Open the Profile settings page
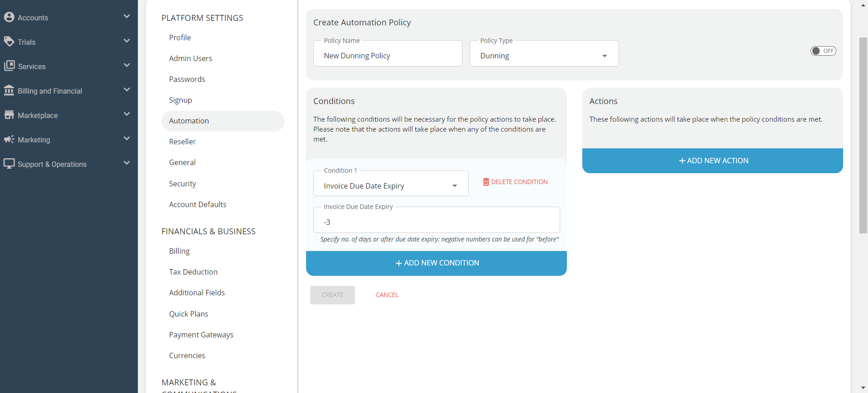This screenshot has height=393, width=868. click(x=180, y=38)
